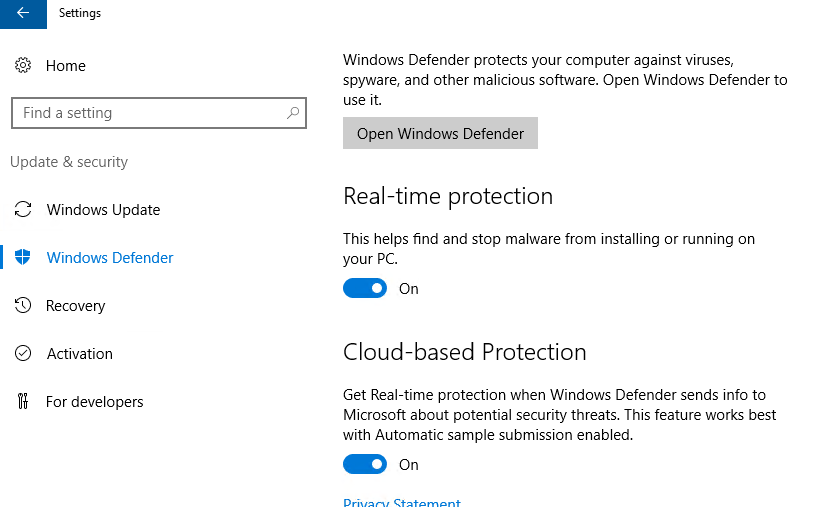This screenshot has width=823, height=507.
Task: Click the Home gear icon
Action: pyautogui.click(x=23, y=66)
